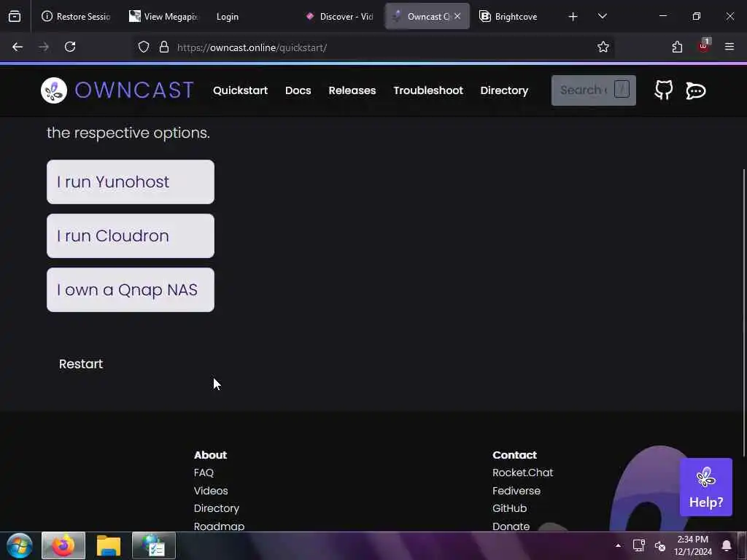Open the Releases nav item

click(352, 90)
